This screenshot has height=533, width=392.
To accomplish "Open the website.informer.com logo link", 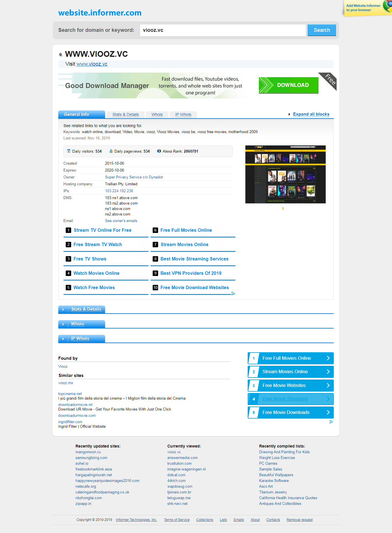I will click(100, 13).
